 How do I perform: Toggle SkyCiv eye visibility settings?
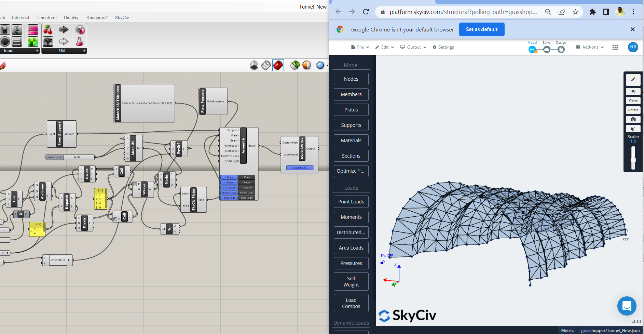point(633,91)
